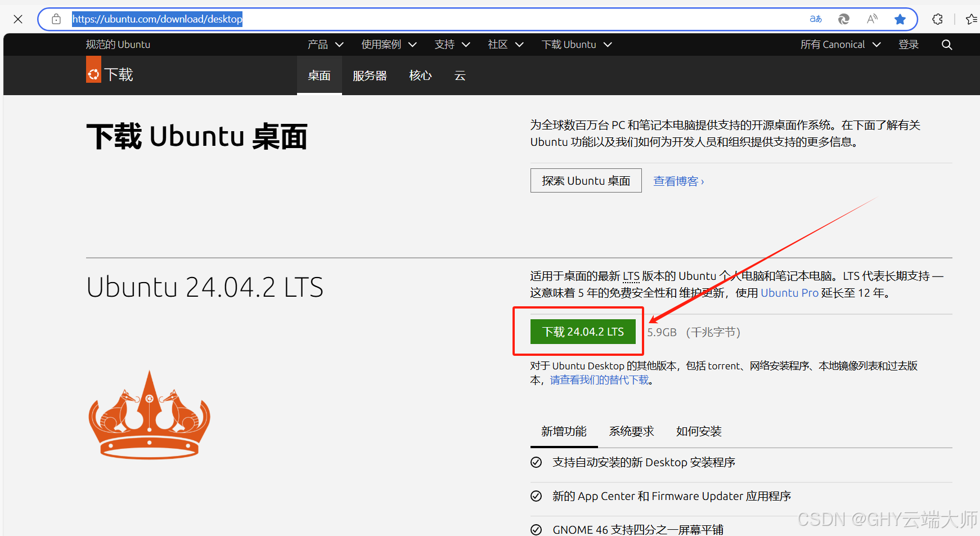The width and height of the screenshot is (980, 536).
Task: Open the Ubuntu Pro link
Action: point(789,293)
